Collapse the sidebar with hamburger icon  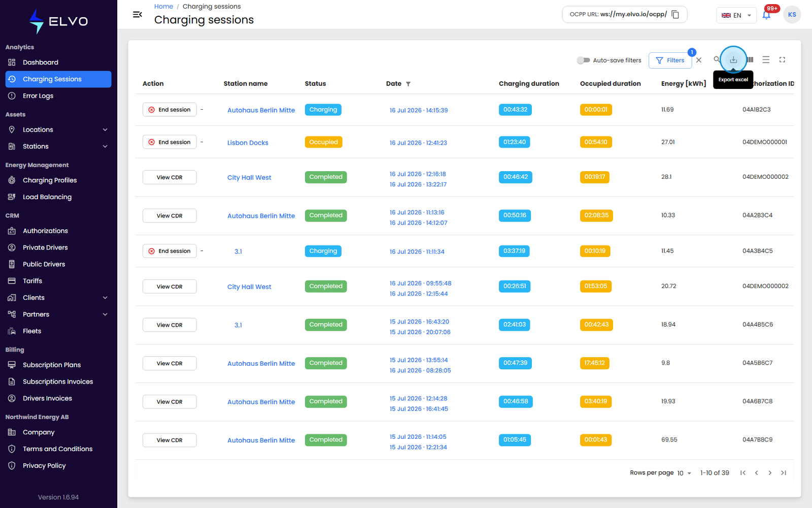coord(137,14)
